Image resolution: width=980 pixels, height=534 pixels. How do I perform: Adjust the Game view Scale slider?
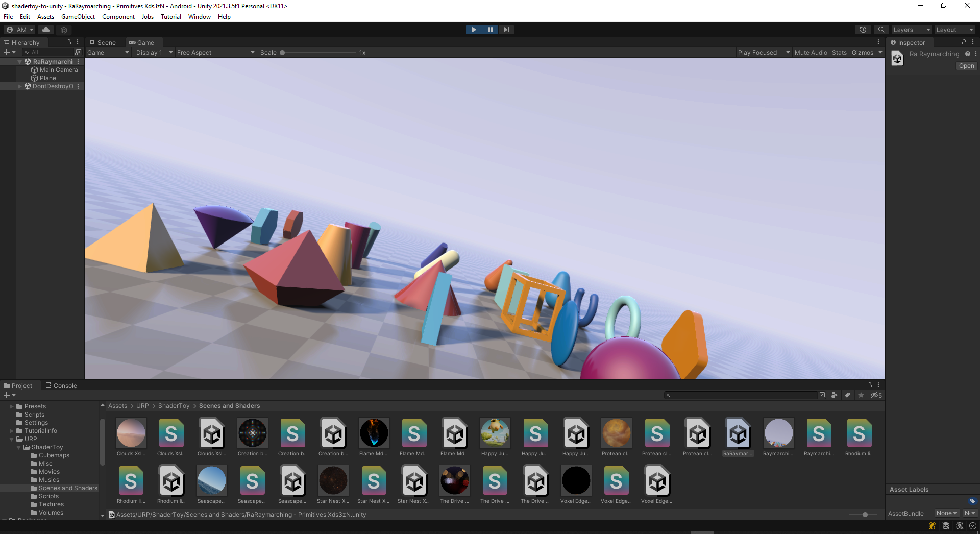point(319,53)
